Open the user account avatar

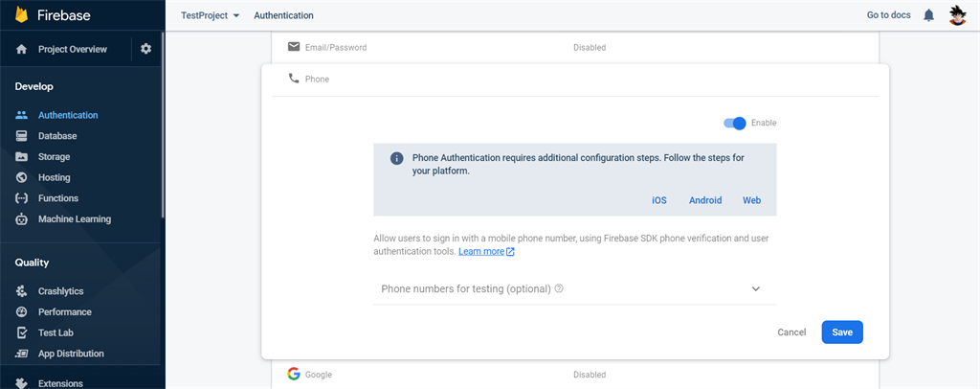[x=957, y=15]
